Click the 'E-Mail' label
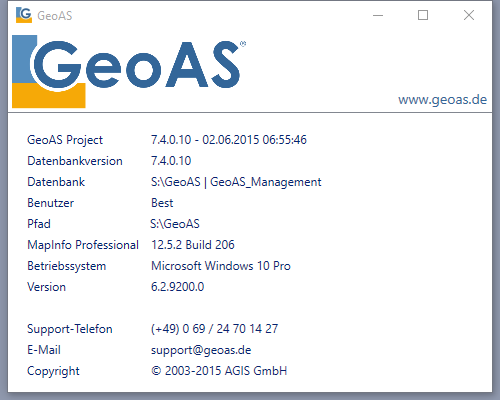Viewport: 500px width, 400px height. [x=44, y=350]
